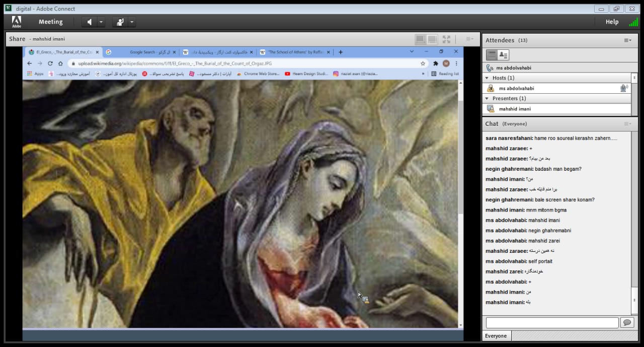Click the presenter avatar icon
Viewport: 644px width, 347px height.
point(491,109)
